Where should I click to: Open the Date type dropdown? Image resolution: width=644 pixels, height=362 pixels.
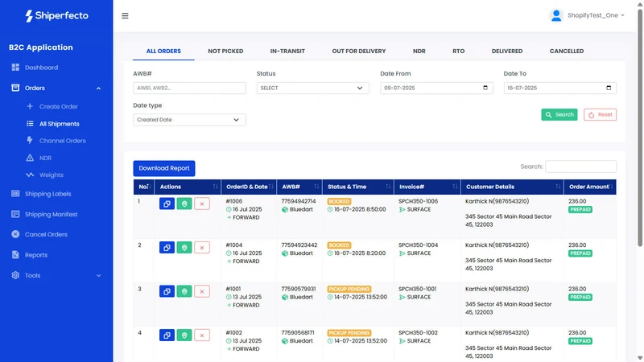click(189, 120)
